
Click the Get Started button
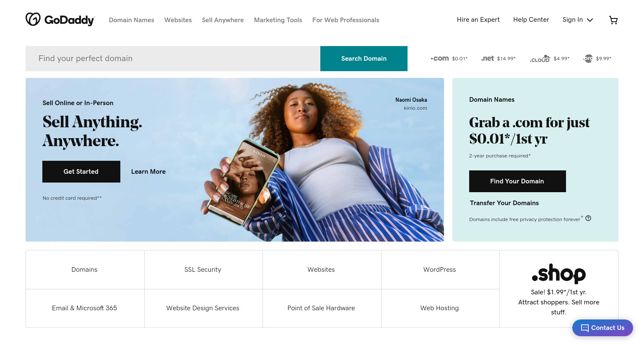point(81,172)
